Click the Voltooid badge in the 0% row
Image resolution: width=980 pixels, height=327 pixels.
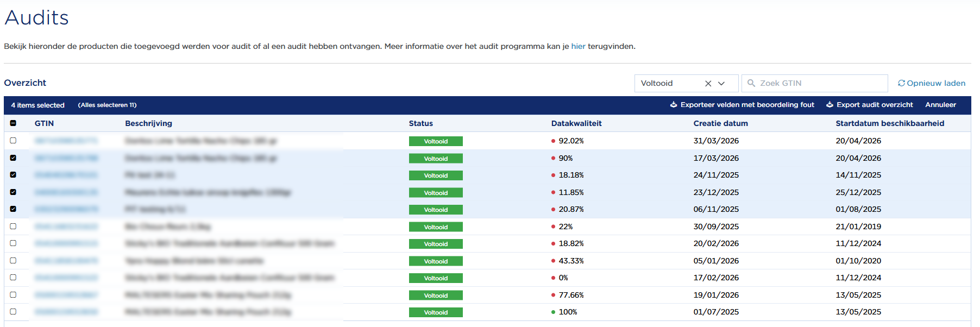(436, 278)
